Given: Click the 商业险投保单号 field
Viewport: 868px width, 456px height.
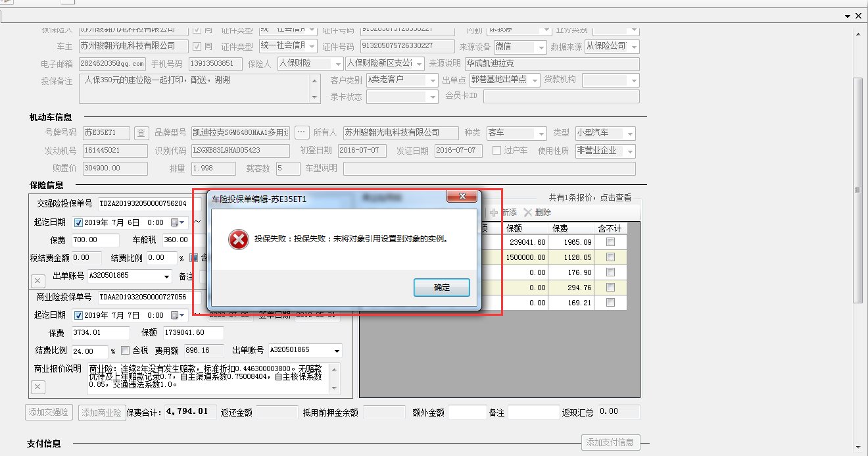Looking at the screenshot, I should click(149, 297).
